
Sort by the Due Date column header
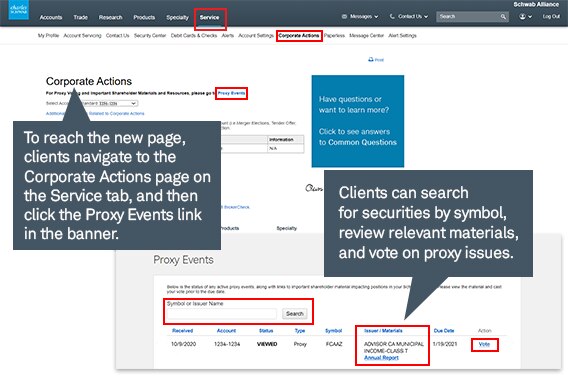pos(444,331)
